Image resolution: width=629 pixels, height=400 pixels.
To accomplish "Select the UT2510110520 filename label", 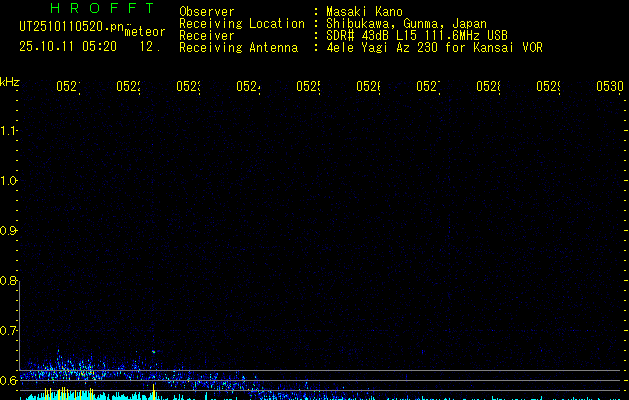I will (x=69, y=26).
